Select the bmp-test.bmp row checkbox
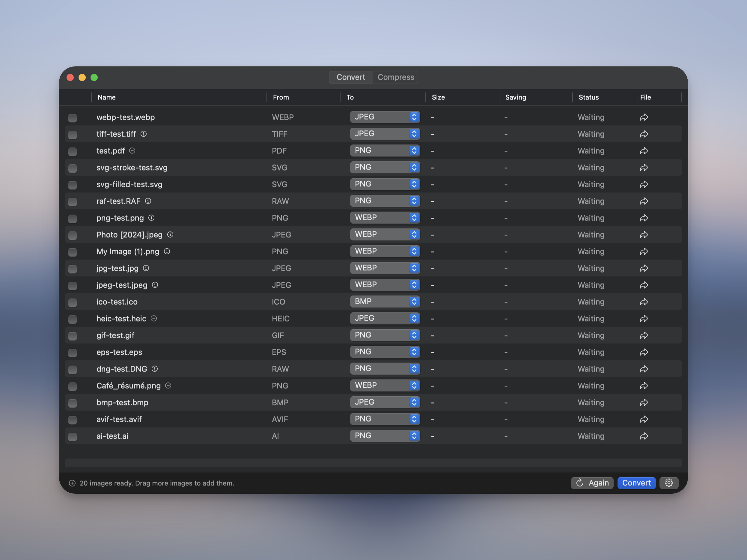This screenshot has height=560, width=747. pos(73,403)
